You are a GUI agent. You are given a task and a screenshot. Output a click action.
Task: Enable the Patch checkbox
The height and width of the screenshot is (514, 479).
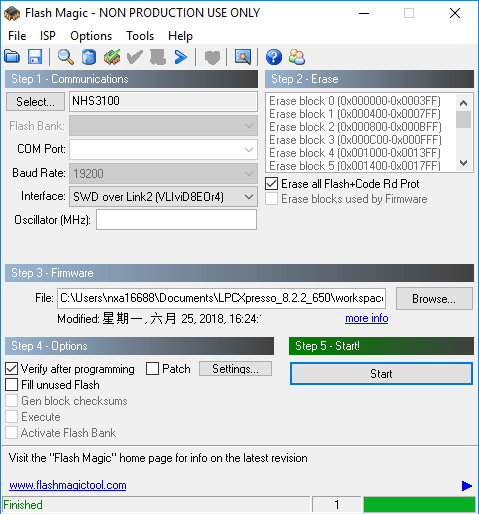point(152,369)
